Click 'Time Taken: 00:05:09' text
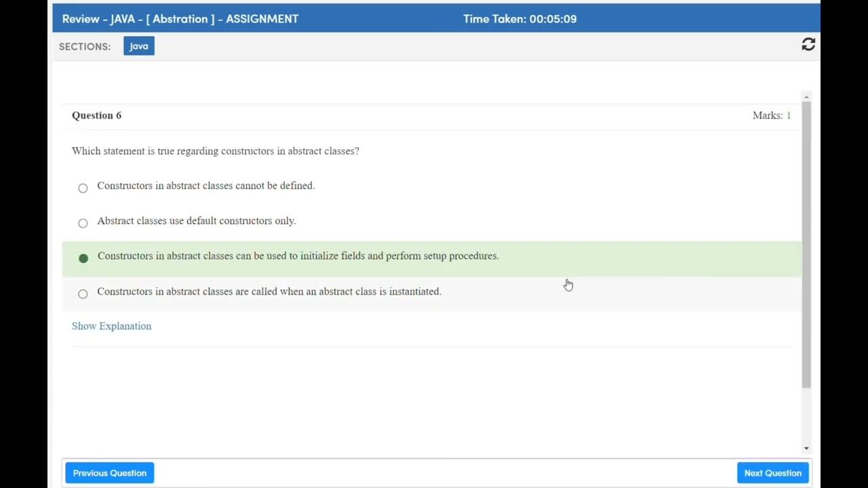The image size is (868, 488). (520, 19)
